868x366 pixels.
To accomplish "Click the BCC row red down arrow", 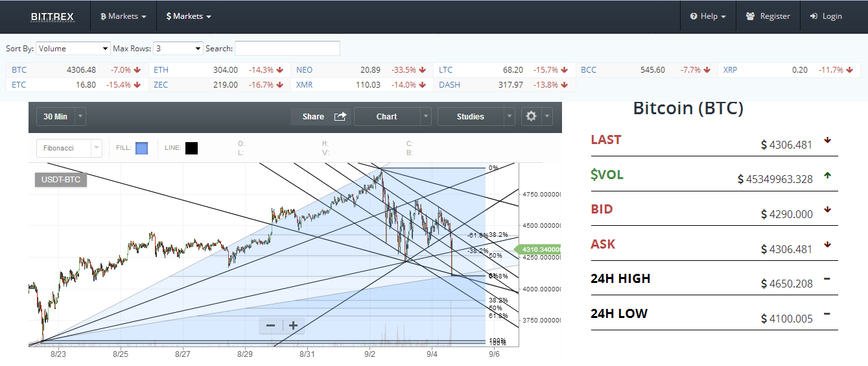I will coord(707,70).
